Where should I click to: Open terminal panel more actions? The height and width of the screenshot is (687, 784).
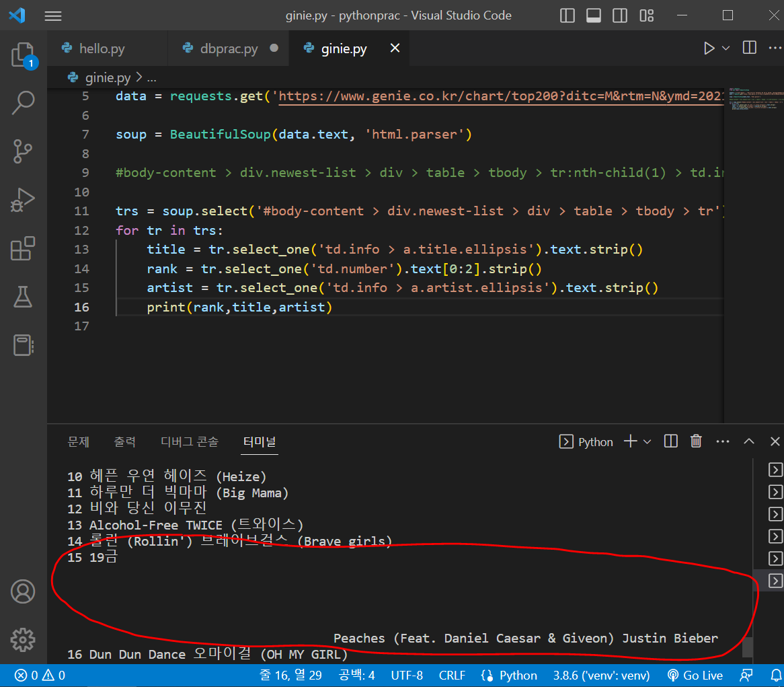tap(723, 441)
